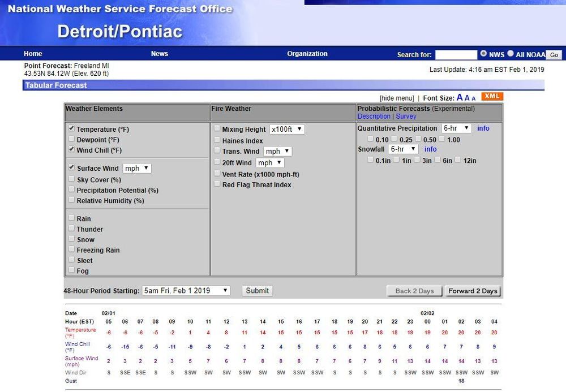Click the gust value 18
The image size is (566, 392).
(x=461, y=381)
